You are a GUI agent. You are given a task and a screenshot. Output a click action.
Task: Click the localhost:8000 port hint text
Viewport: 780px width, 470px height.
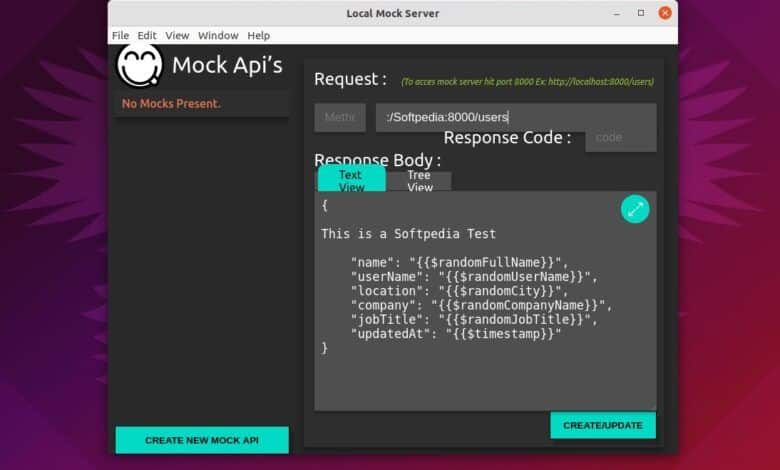527,82
